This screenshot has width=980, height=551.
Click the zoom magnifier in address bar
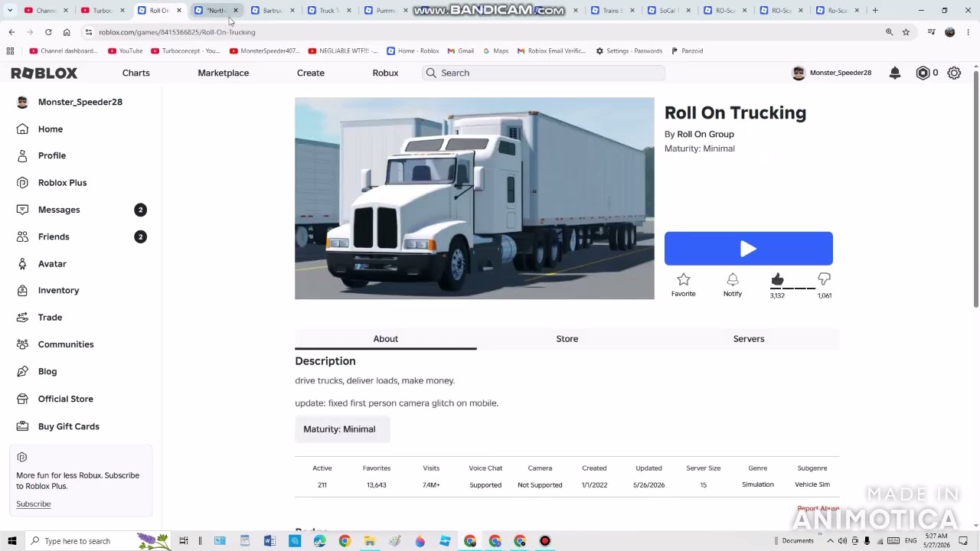tap(889, 32)
